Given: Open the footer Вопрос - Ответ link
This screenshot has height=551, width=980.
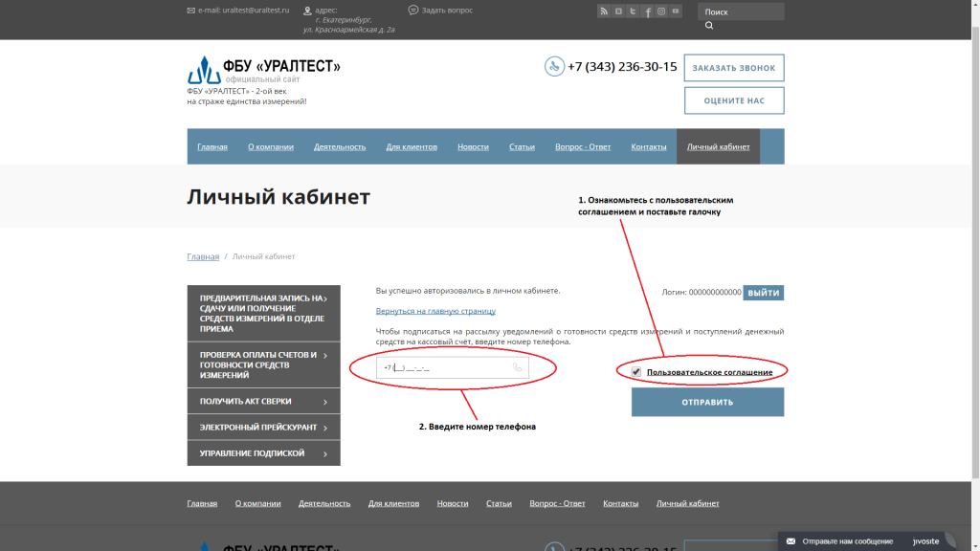Looking at the screenshot, I should point(557,503).
